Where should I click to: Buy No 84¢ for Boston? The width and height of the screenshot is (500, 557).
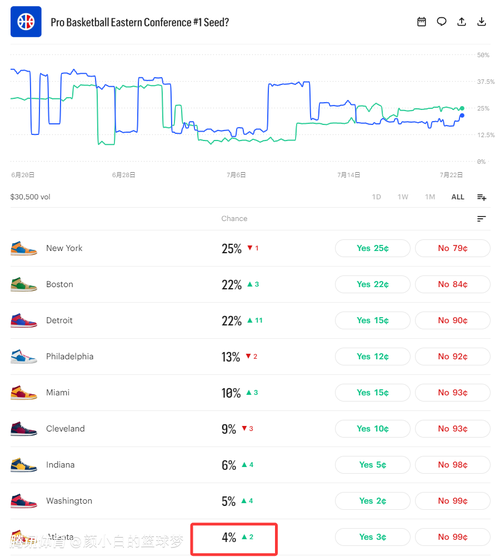coord(453,284)
